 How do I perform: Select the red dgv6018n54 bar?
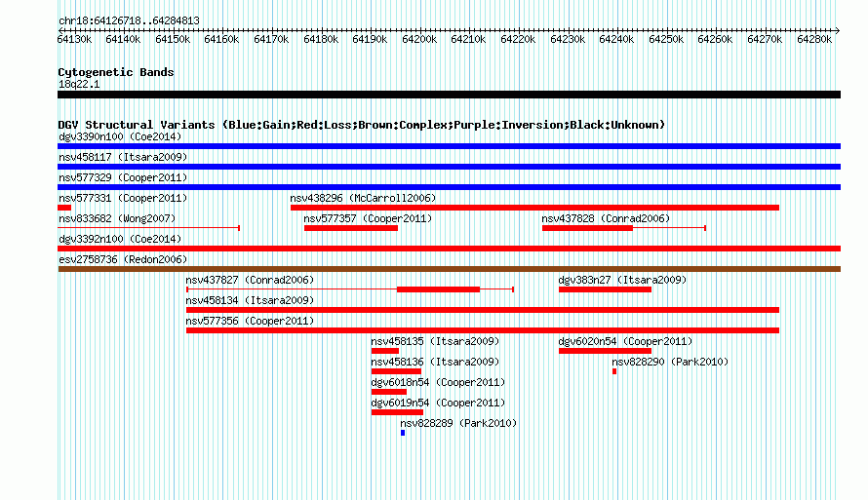pyautogui.click(x=389, y=392)
